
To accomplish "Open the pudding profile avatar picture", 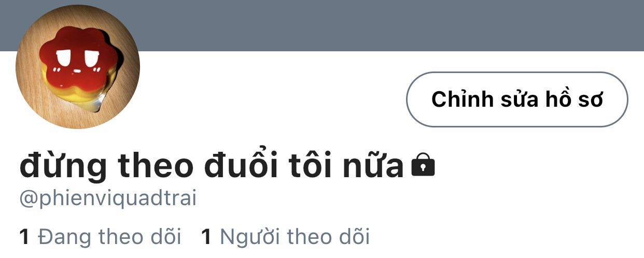I will tap(78, 67).
